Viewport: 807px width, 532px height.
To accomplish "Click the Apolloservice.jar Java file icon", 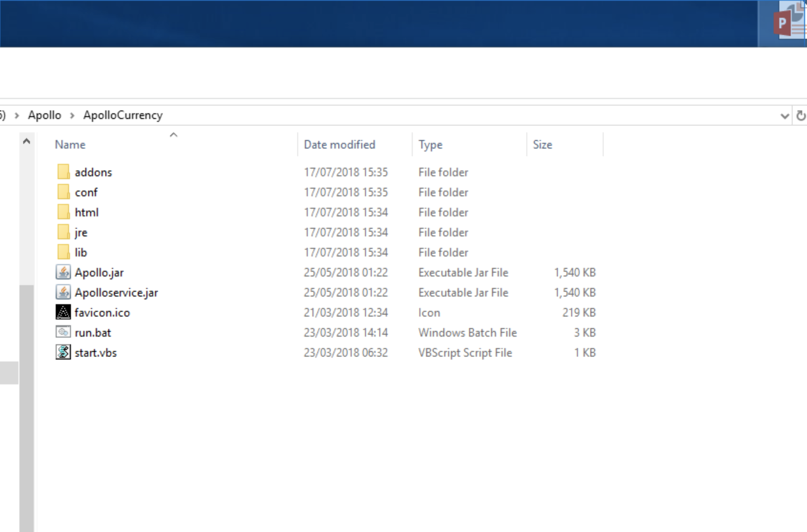I will 63,292.
